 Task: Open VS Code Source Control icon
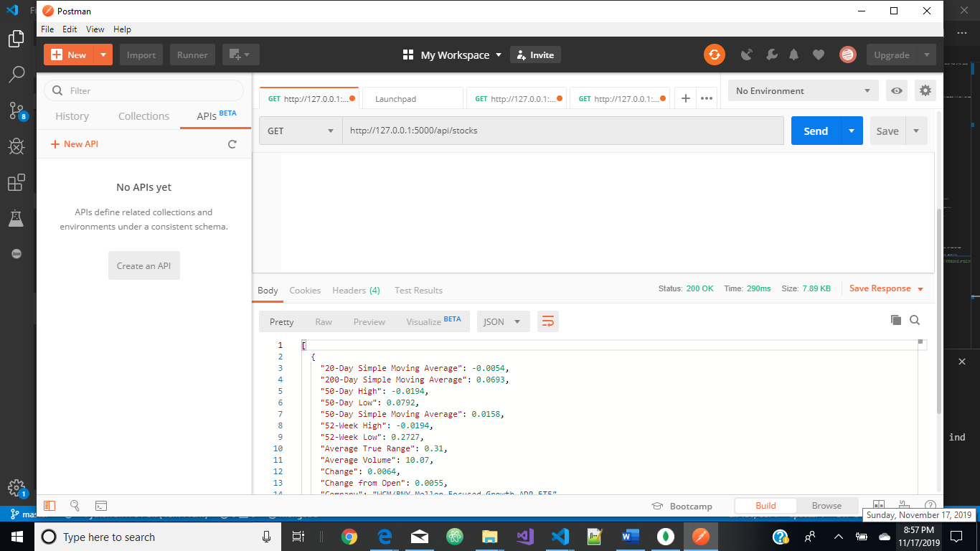coord(16,110)
